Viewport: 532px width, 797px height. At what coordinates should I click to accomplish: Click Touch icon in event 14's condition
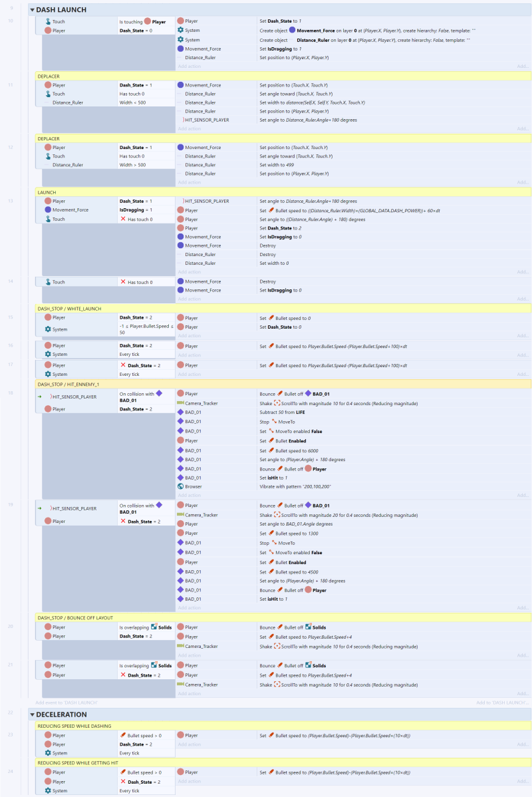tap(48, 281)
